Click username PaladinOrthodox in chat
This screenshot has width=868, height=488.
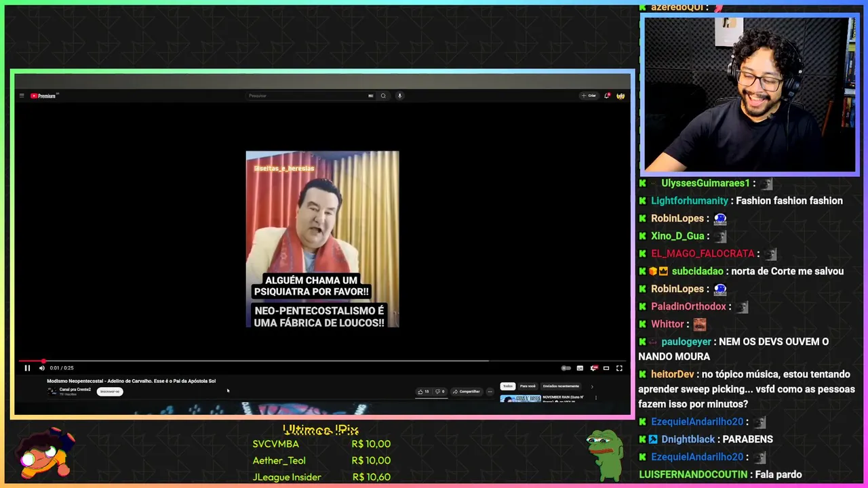pos(688,306)
